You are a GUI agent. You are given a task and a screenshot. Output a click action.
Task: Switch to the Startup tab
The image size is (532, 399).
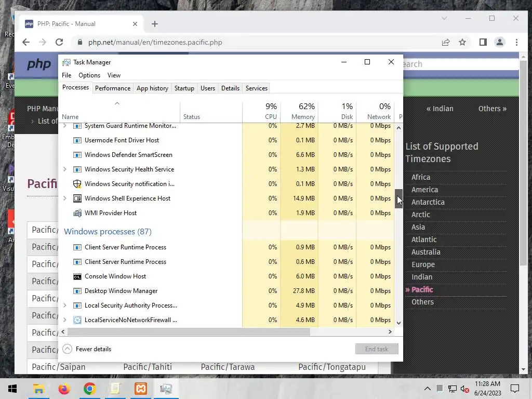[184, 88]
